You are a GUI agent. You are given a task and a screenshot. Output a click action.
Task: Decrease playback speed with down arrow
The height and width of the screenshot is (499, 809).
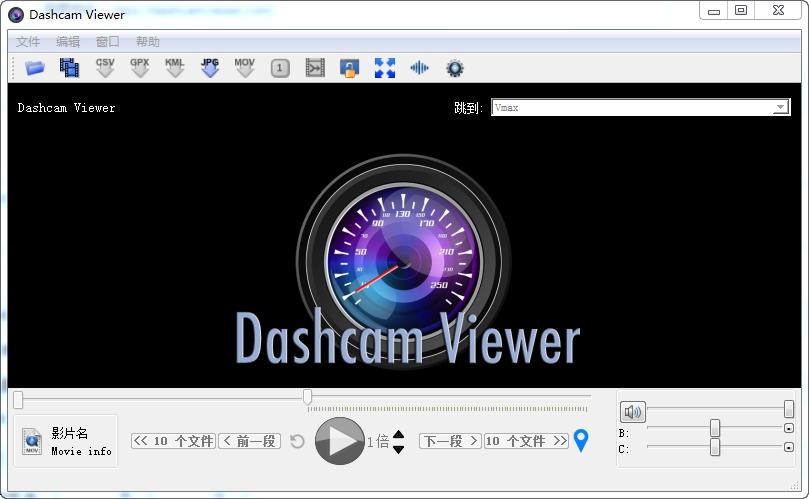398,449
